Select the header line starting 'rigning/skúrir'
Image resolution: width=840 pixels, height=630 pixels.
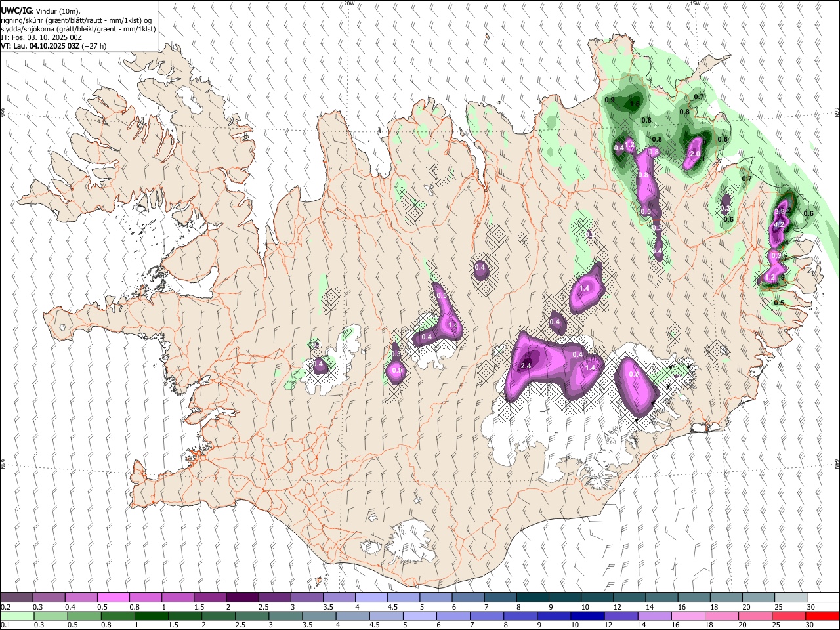tap(76, 20)
